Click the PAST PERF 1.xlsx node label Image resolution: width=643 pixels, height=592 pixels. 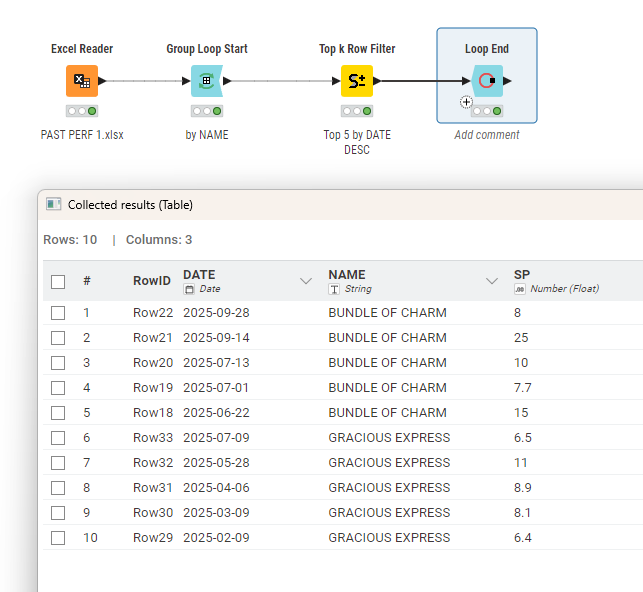(82, 135)
